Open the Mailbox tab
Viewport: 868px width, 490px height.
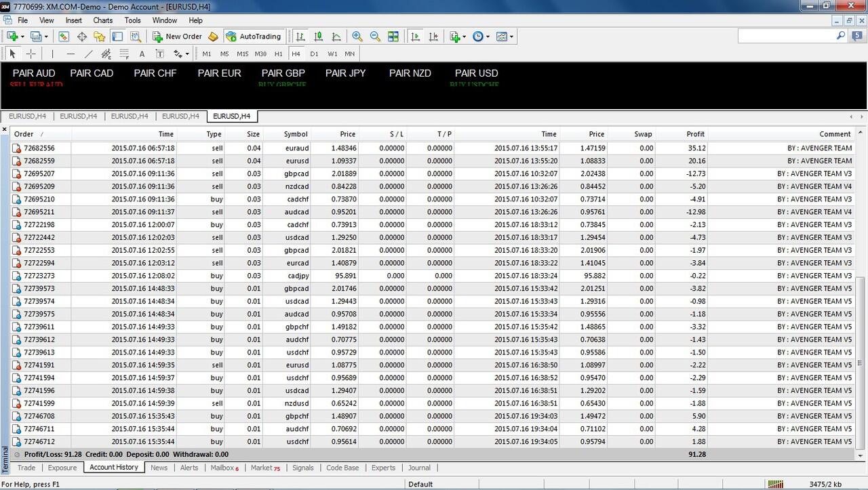point(224,468)
